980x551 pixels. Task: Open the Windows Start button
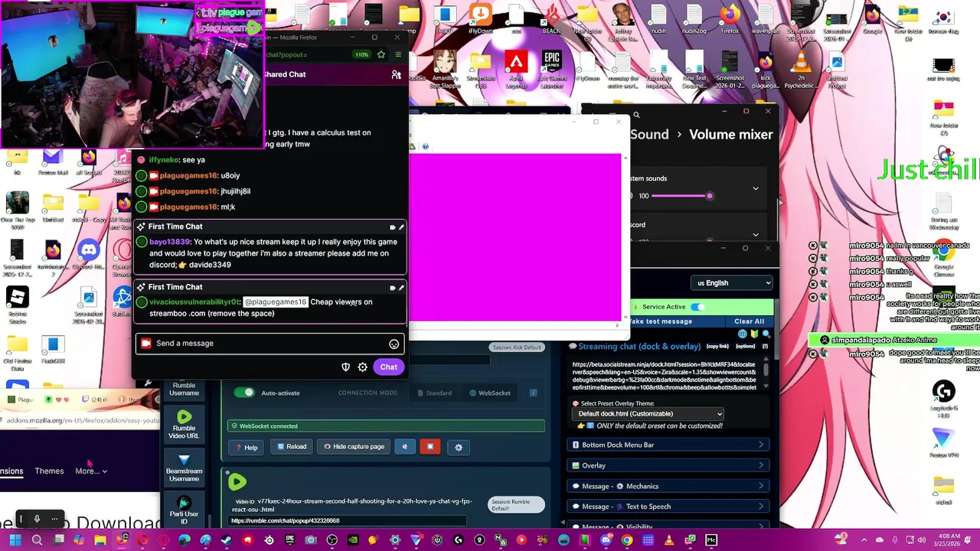(15, 540)
